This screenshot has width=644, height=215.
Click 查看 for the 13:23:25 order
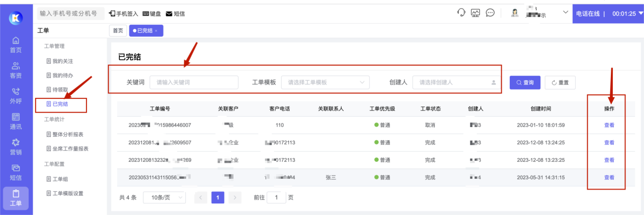[609, 160]
